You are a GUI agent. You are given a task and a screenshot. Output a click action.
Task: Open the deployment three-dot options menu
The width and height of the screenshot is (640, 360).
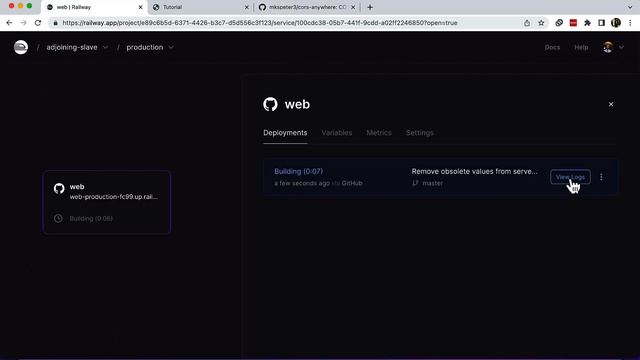(x=601, y=177)
